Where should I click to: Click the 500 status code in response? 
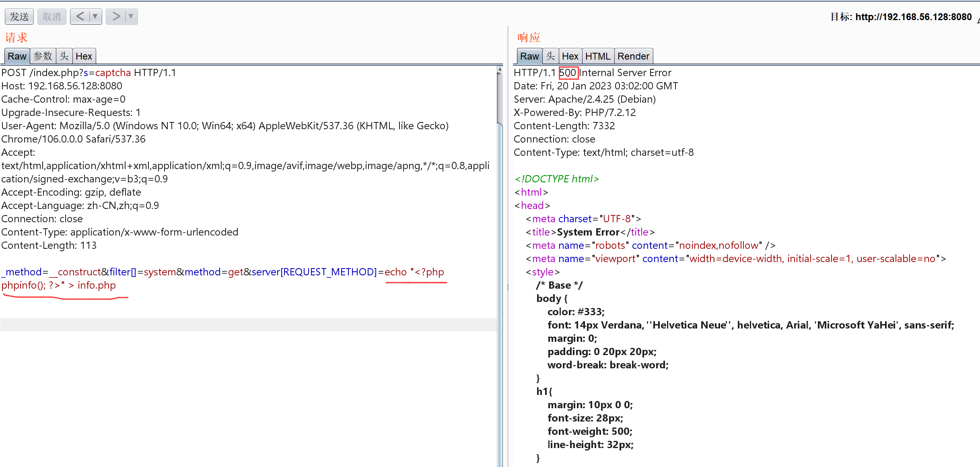click(x=568, y=73)
